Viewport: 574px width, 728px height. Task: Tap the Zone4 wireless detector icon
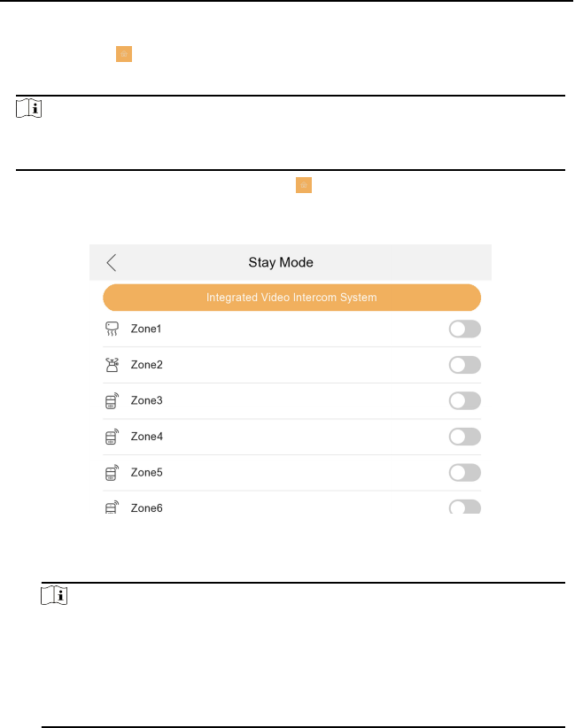112,437
